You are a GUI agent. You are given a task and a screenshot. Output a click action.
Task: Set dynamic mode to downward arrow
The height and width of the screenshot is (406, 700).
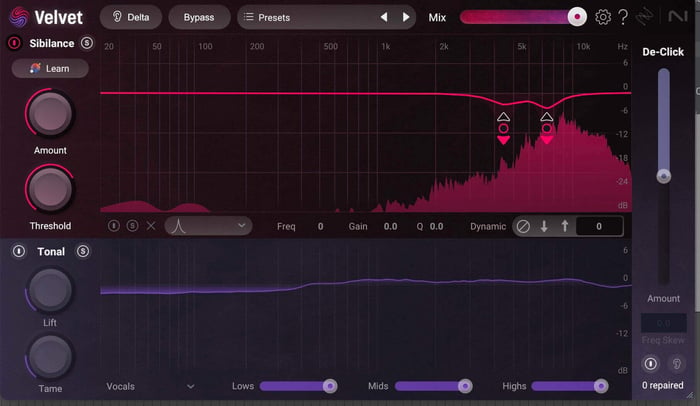click(544, 226)
